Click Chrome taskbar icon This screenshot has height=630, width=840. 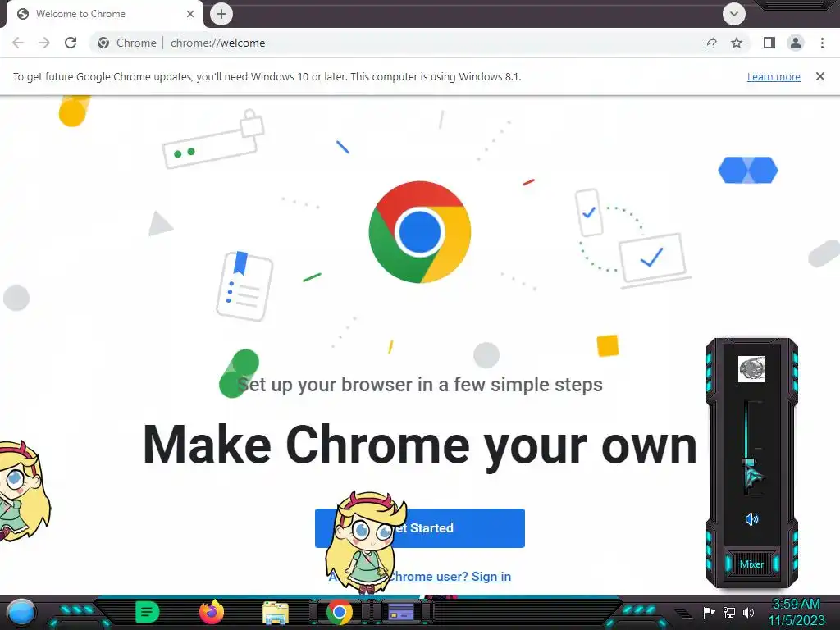(x=340, y=613)
